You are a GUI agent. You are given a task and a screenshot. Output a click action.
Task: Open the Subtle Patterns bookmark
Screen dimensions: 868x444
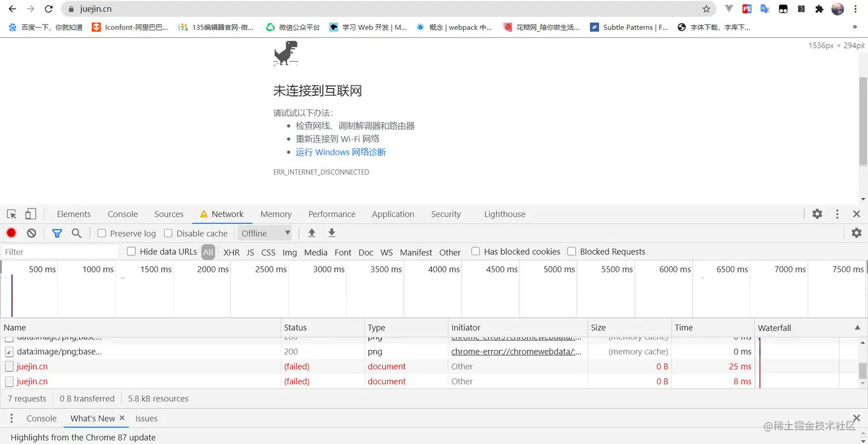pos(629,27)
